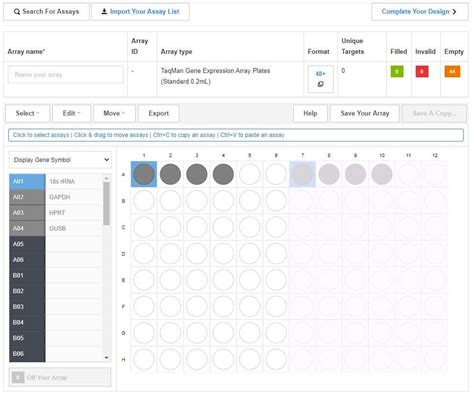
Task: Select replicate plate well A9
Action: (355, 174)
